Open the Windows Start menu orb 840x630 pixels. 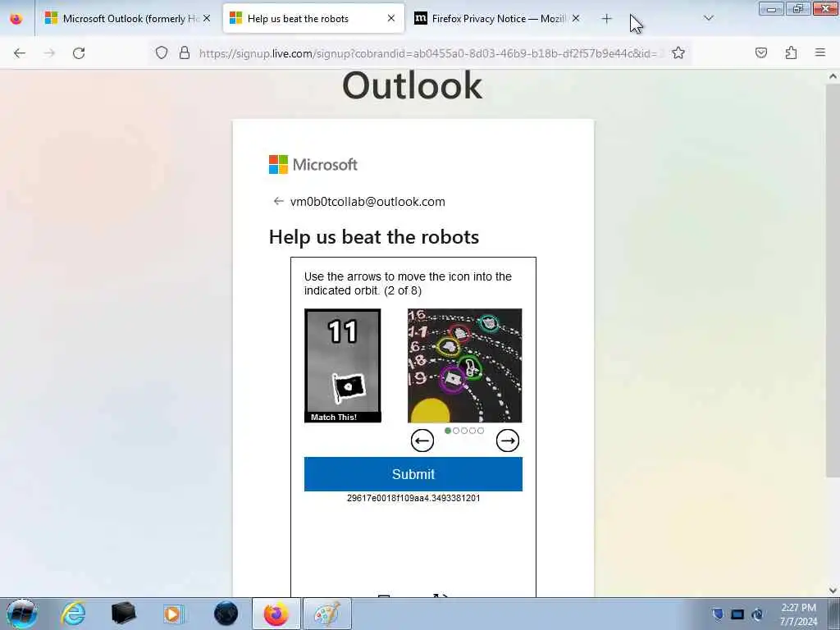[x=21, y=614]
